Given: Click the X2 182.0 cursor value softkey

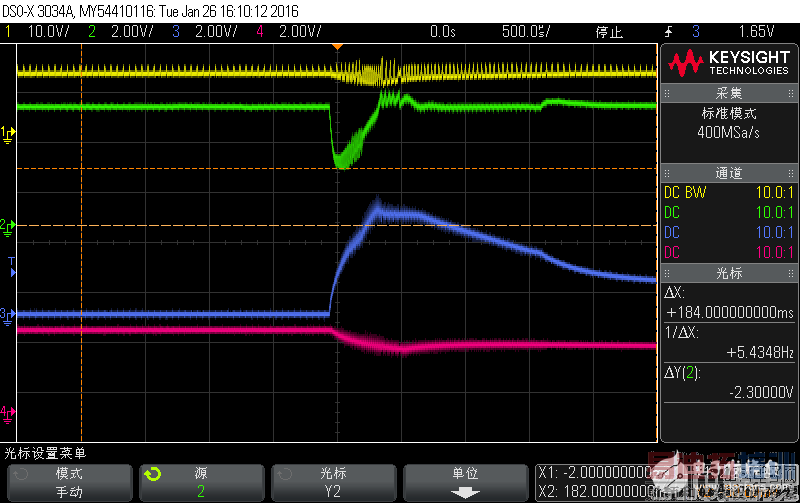Looking at the screenshot, I should click(595, 492).
